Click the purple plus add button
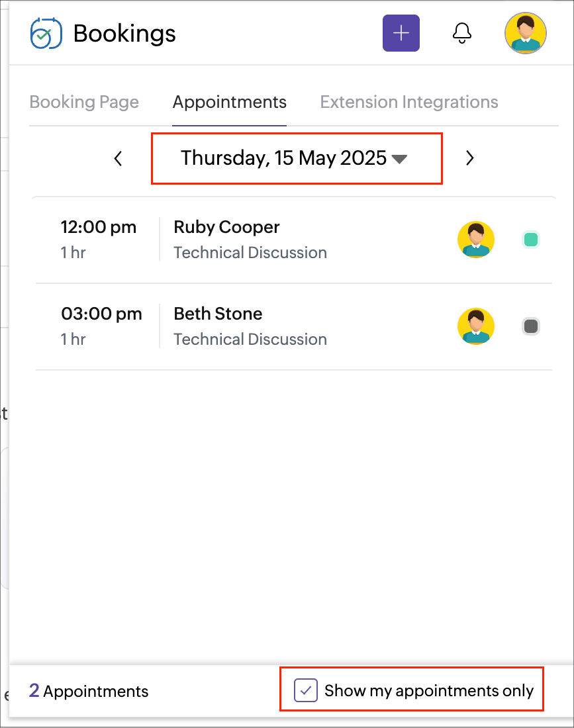The image size is (574, 728). coord(401,33)
